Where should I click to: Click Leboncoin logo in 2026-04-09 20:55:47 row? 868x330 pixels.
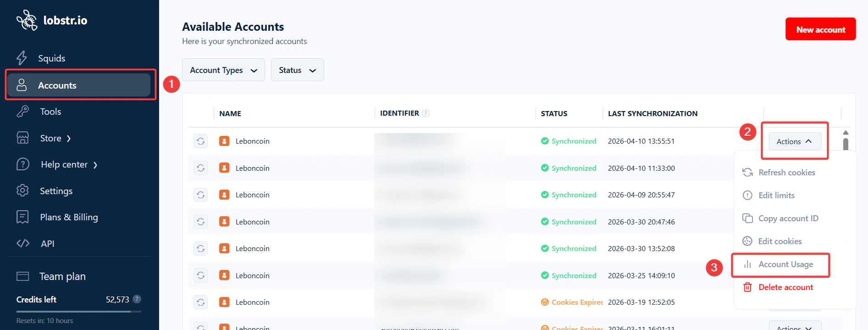[224, 195]
